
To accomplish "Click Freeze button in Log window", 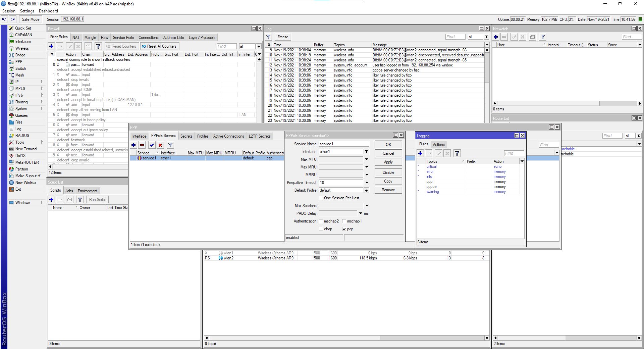I will coord(283,37).
